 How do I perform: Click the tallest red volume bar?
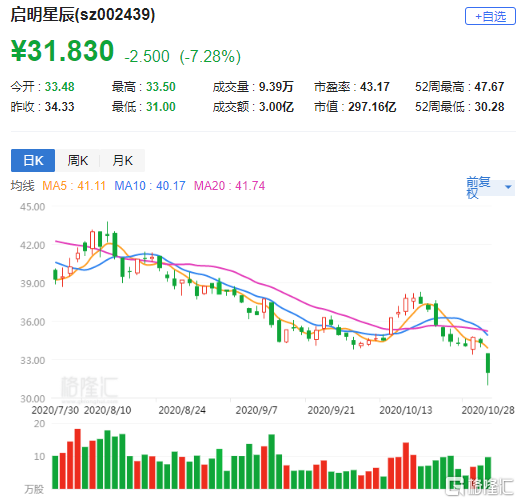pos(77,459)
